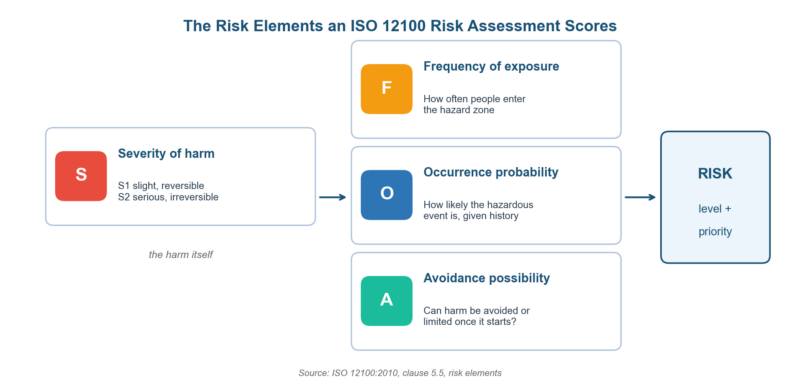Click the 'Occurrence probability' heading
The height and width of the screenshot is (387, 800).
click(x=491, y=172)
